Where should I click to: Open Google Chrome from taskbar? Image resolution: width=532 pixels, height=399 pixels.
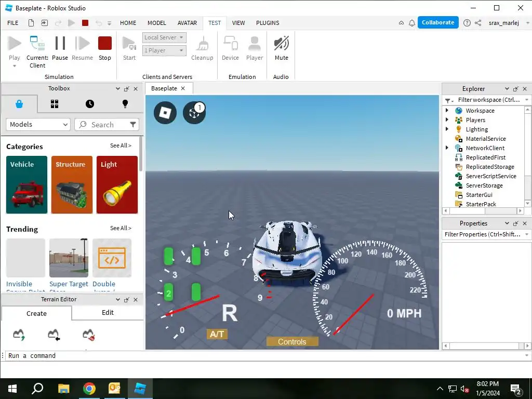(x=89, y=389)
